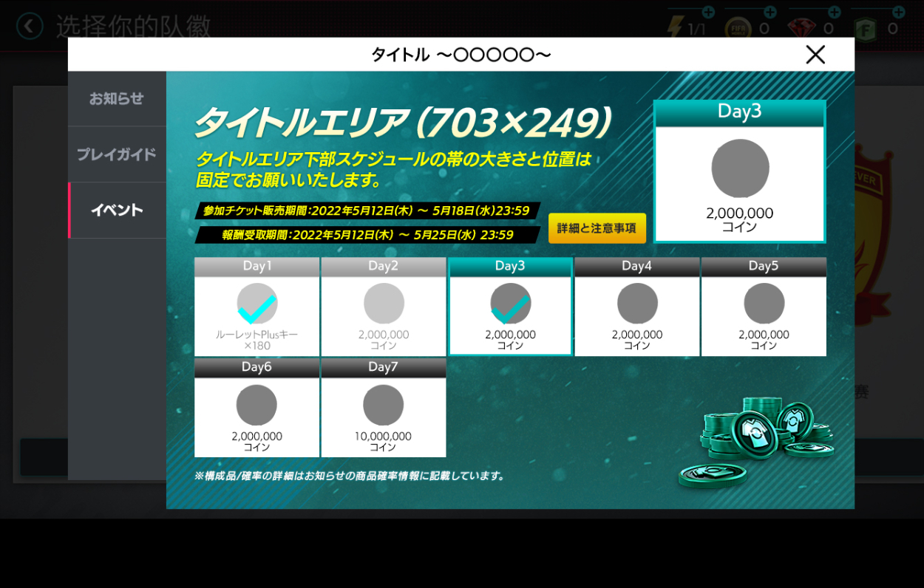Select the Day7 10,000,000 coin reward

click(x=383, y=408)
